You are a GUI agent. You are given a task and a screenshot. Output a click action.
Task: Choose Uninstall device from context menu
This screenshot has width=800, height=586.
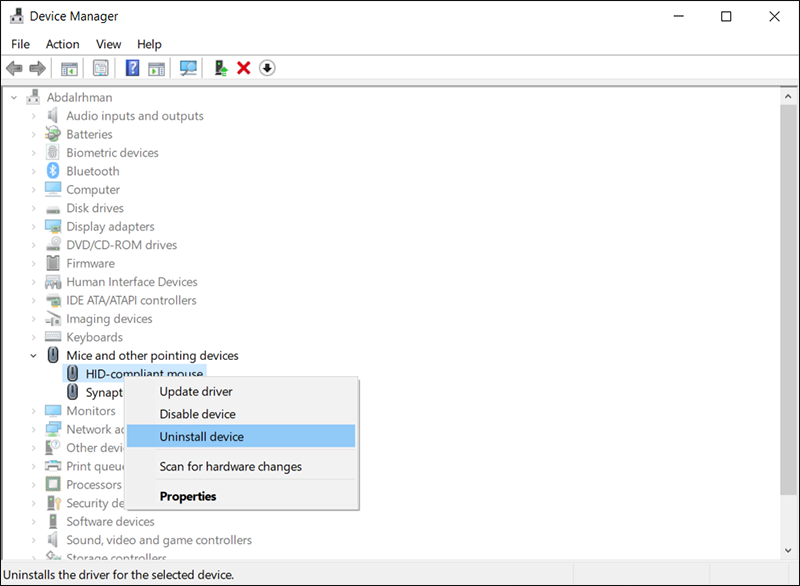[x=241, y=436]
